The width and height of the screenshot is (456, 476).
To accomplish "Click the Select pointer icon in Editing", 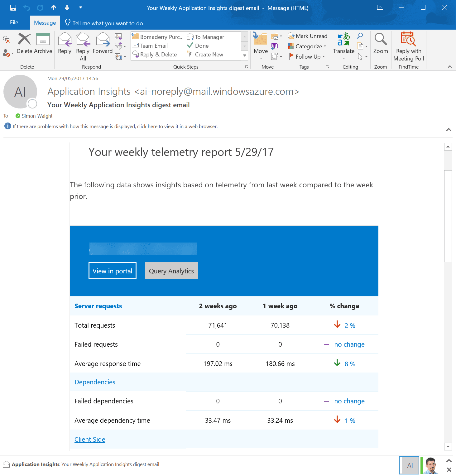I will point(360,56).
